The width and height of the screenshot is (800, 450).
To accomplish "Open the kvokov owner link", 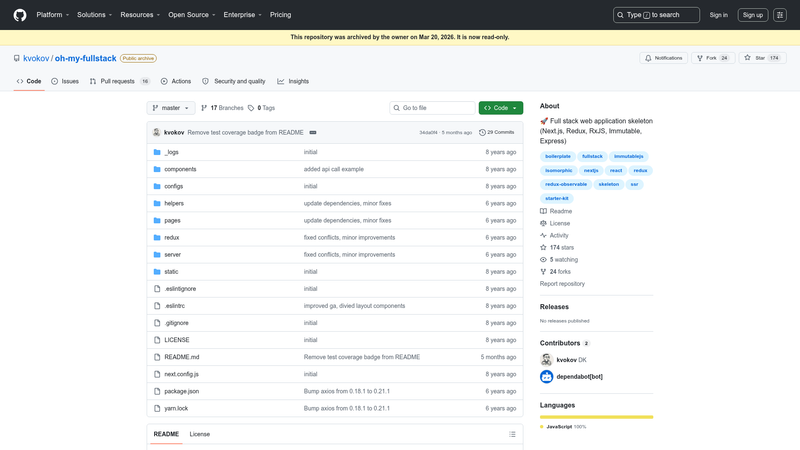I will tap(36, 58).
